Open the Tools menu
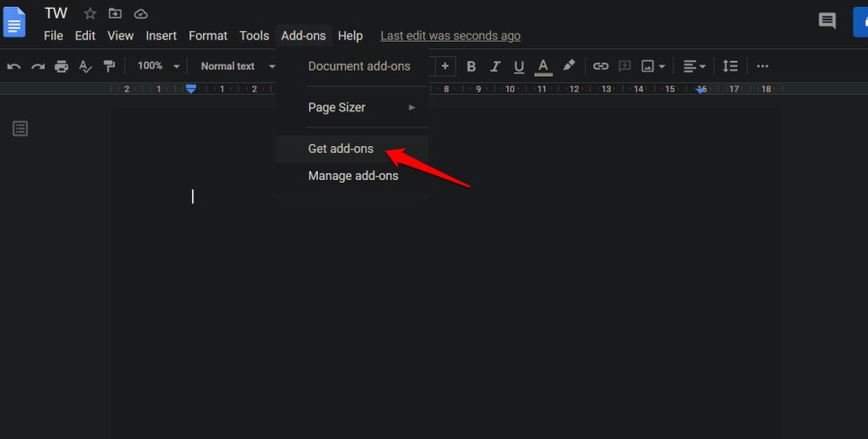Screen dimensions: 868x439 tap(254, 36)
